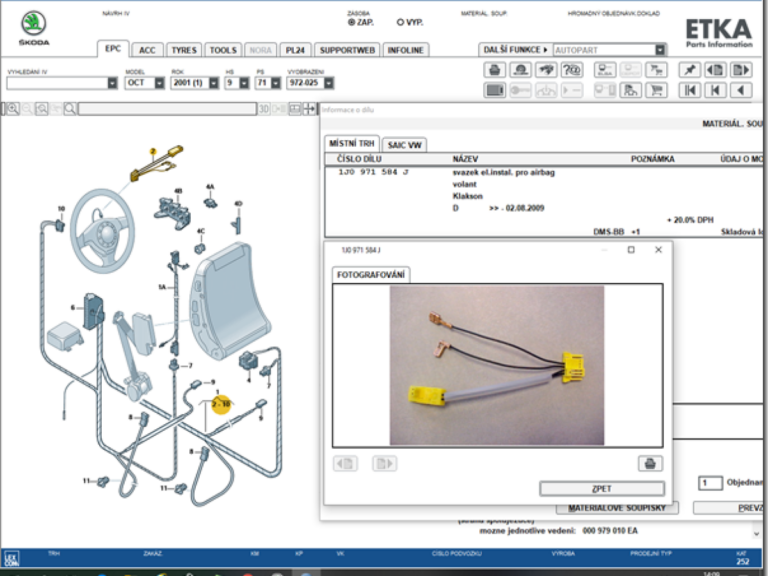Click the next page icon in the toolbar
Screen dimensions: 768x576
740,70
